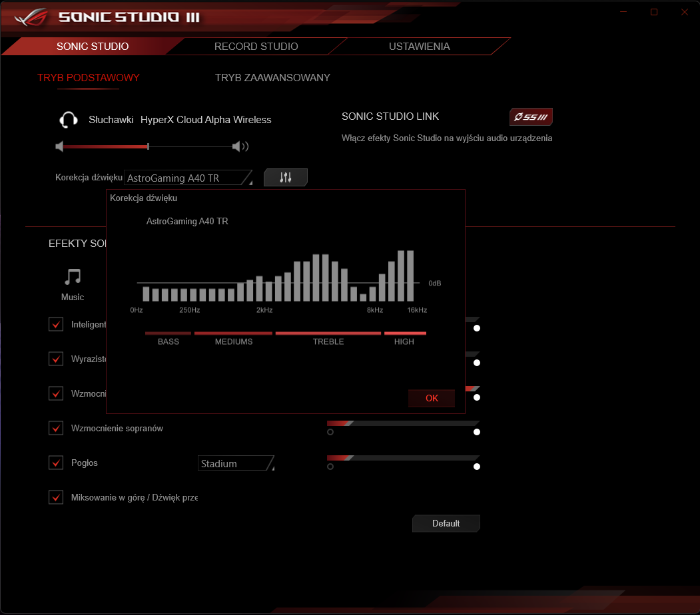Maximize the Sonic Studio window
The height and width of the screenshot is (615, 700).
(654, 12)
